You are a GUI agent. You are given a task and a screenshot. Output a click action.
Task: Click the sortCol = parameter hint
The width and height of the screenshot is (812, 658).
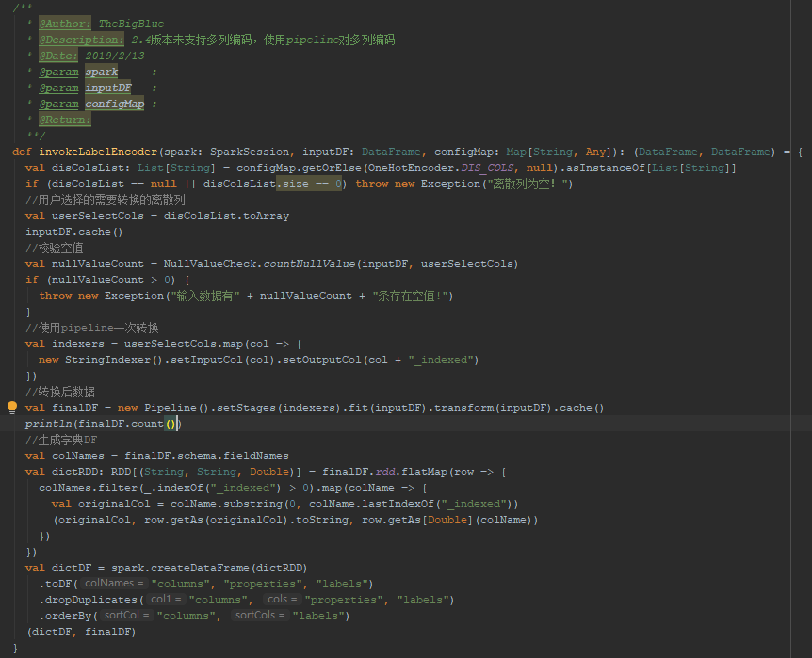tap(126, 615)
